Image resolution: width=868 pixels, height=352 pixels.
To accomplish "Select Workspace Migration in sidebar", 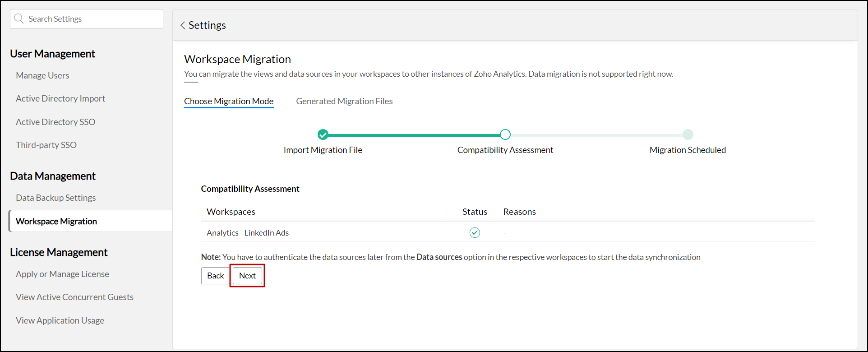I will [x=56, y=221].
